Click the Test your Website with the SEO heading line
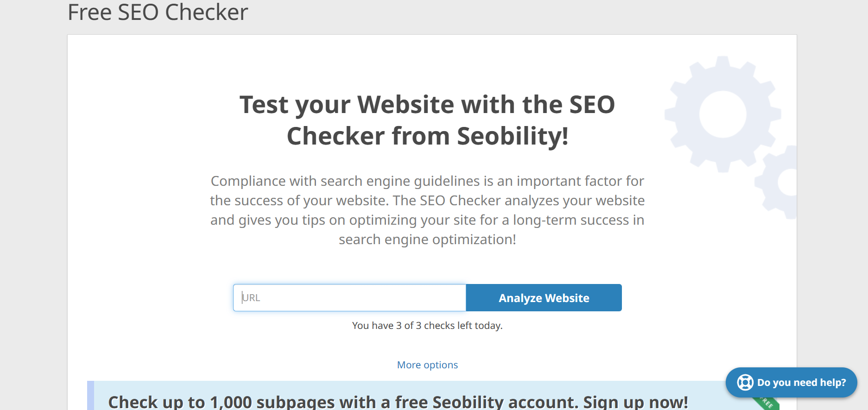The image size is (868, 410). coord(427,104)
